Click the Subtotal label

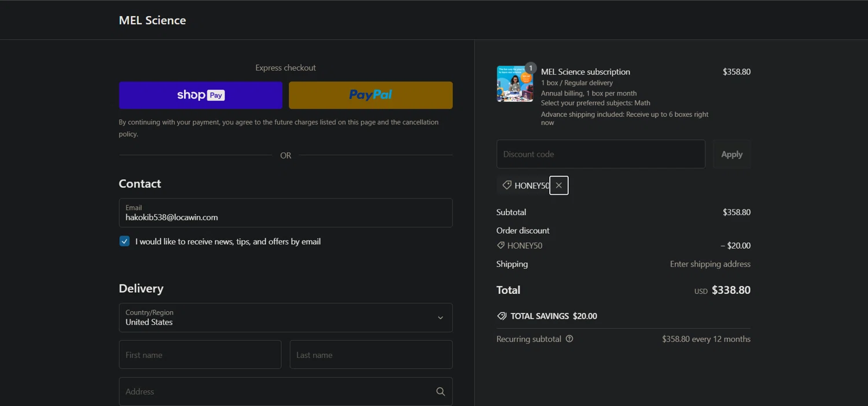pos(511,212)
